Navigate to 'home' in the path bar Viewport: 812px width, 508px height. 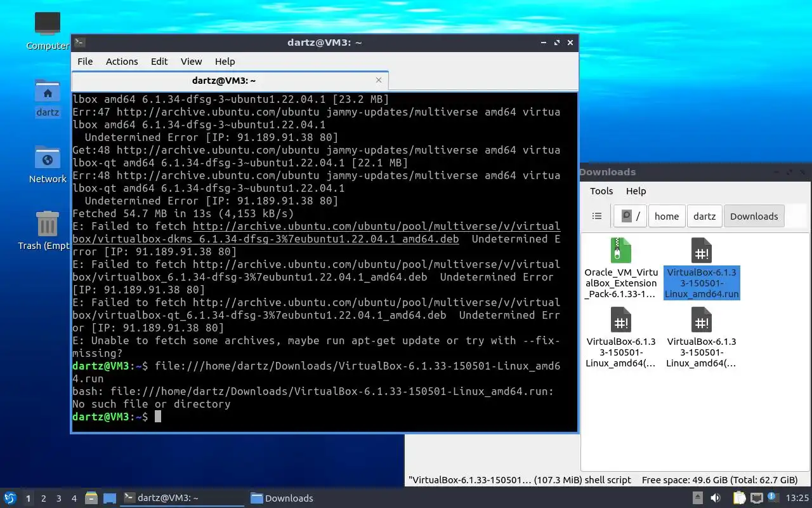pyautogui.click(x=667, y=216)
